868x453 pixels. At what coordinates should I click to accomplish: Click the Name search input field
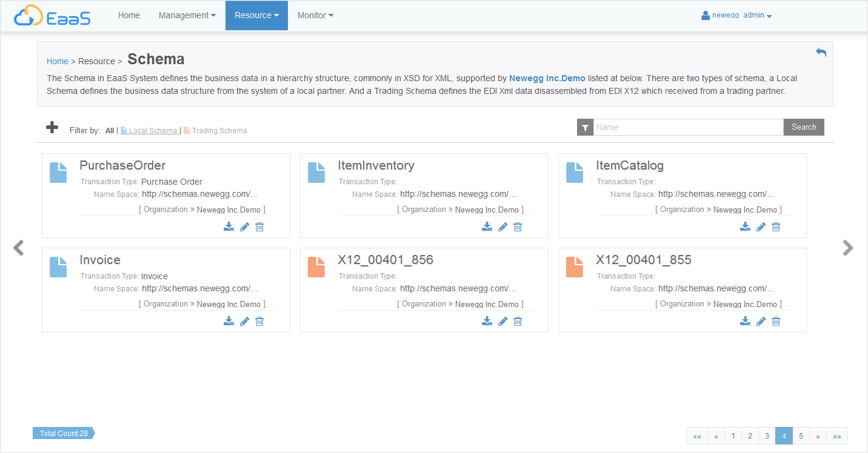(x=688, y=127)
